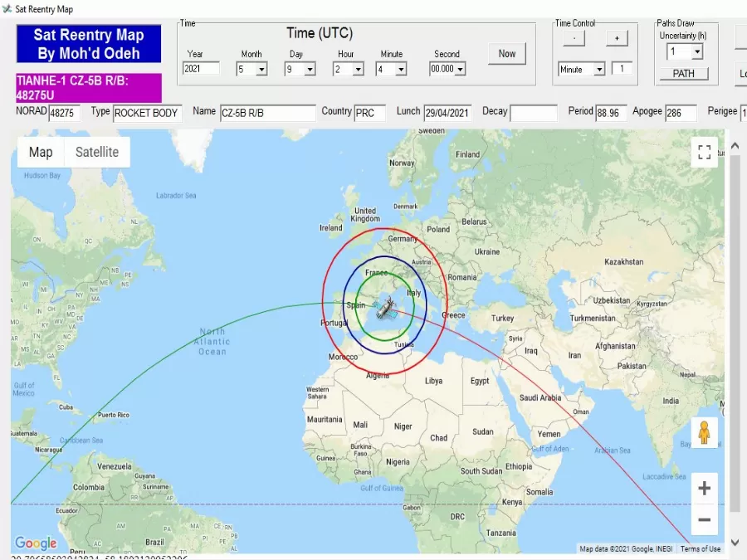This screenshot has height=560, width=747.
Task: Zoom in the map with plus button
Action: click(x=704, y=488)
